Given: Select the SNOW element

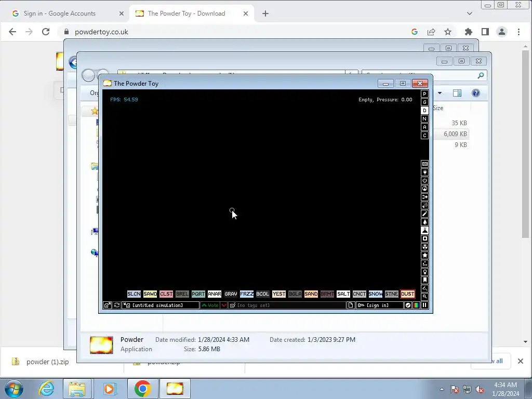Looking at the screenshot, I should (x=375, y=294).
